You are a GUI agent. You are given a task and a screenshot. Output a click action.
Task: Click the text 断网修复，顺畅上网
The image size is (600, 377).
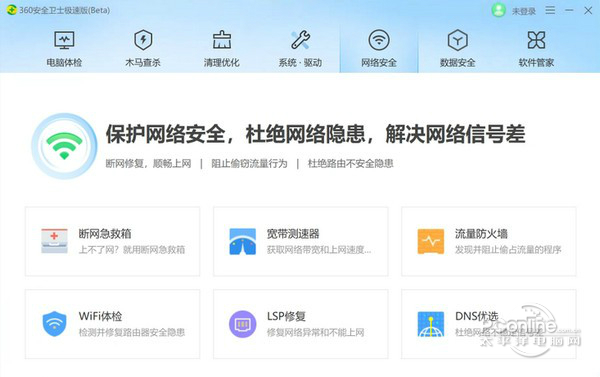click(x=148, y=163)
